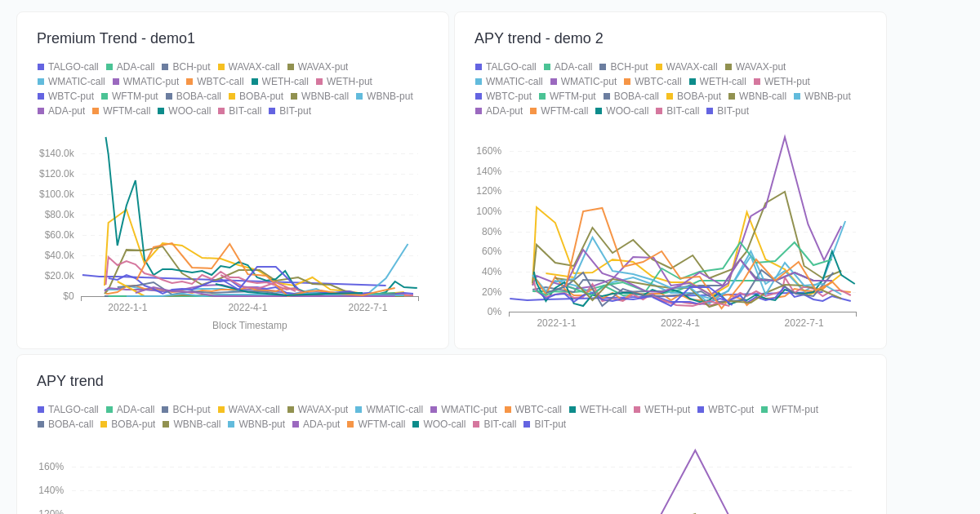Viewport: 980px width, 514px height.
Task: Click the Premium Trend - demo1 chart title
Action: tap(116, 38)
